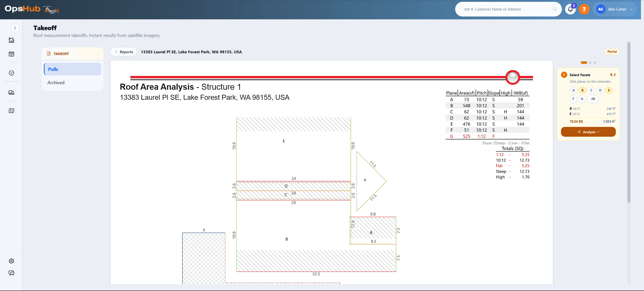Screen dimensions: 644x291
Task: Open the analytics chart sidebar icon
Action: tap(11, 40)
